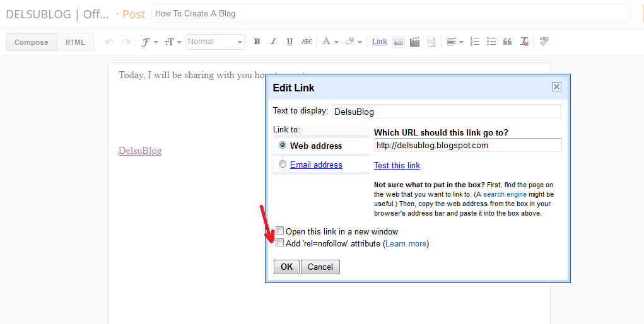
Task: Apply underline formatting from toolbar
Action: (x=290, y=42)
